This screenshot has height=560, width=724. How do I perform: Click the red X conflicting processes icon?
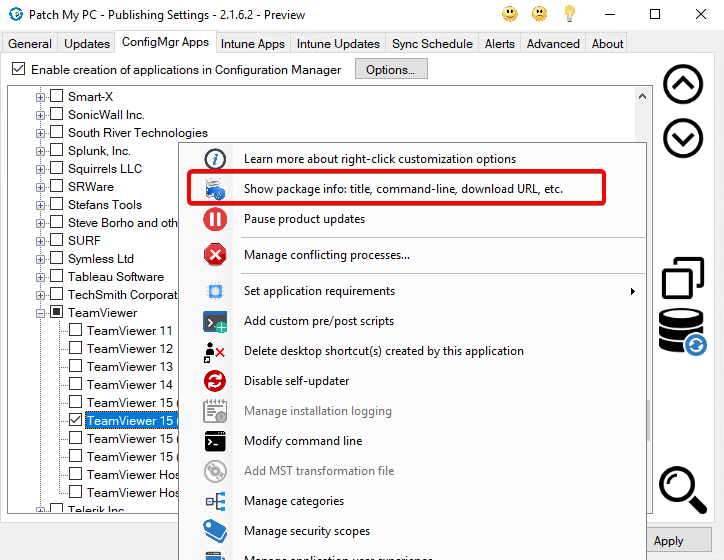tap(215, 255)
